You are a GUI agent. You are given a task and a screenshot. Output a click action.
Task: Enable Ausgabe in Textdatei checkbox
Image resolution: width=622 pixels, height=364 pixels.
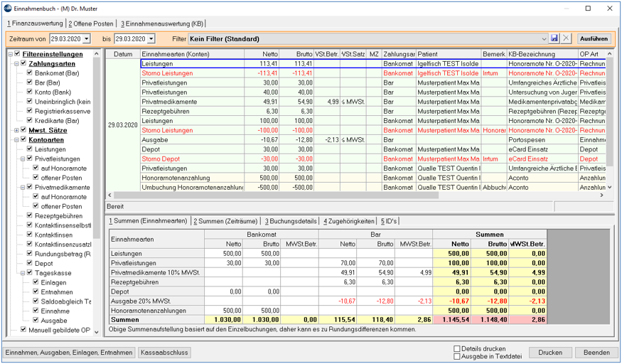click(457, 356)
